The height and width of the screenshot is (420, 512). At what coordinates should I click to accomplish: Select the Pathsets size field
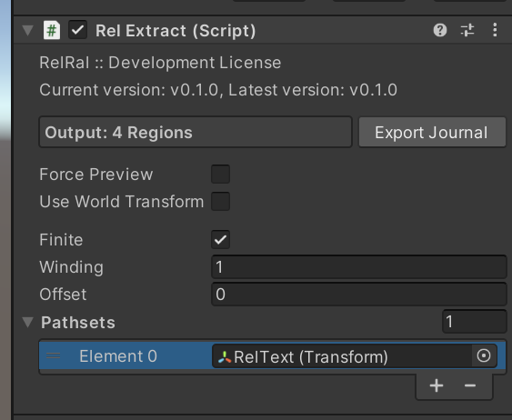(475, 322)
